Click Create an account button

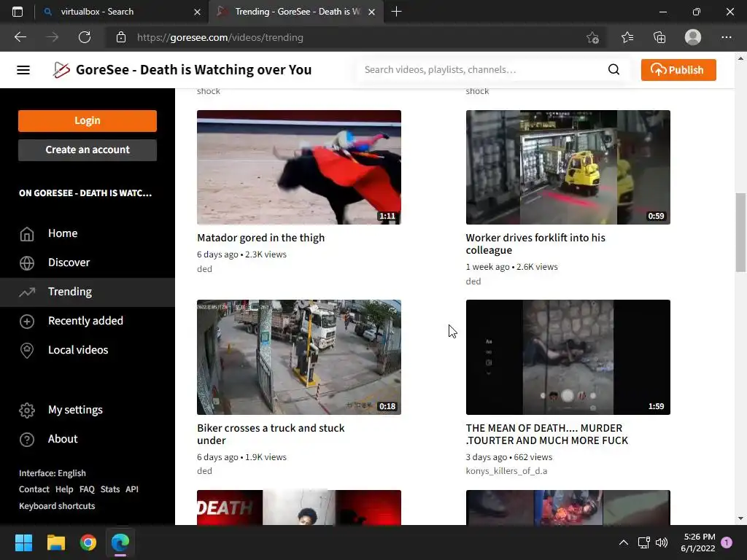point(88,149)
